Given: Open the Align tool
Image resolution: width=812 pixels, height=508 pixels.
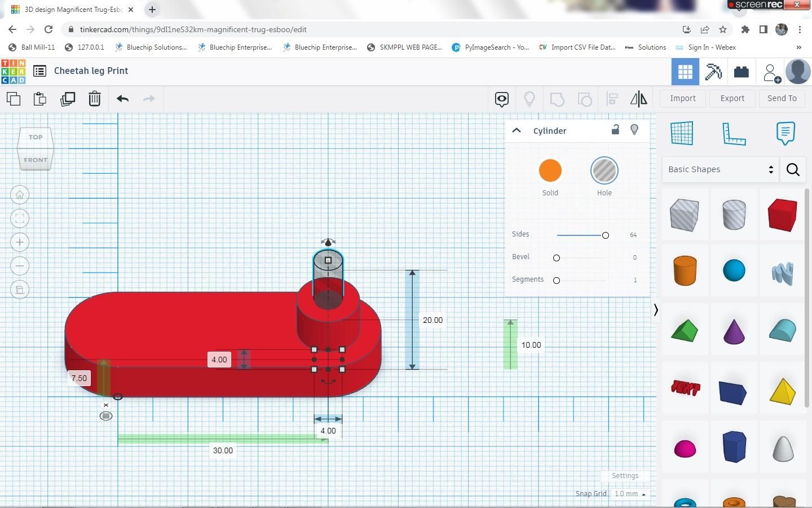Looking at the screenshot, I should [x=612, y=99].
